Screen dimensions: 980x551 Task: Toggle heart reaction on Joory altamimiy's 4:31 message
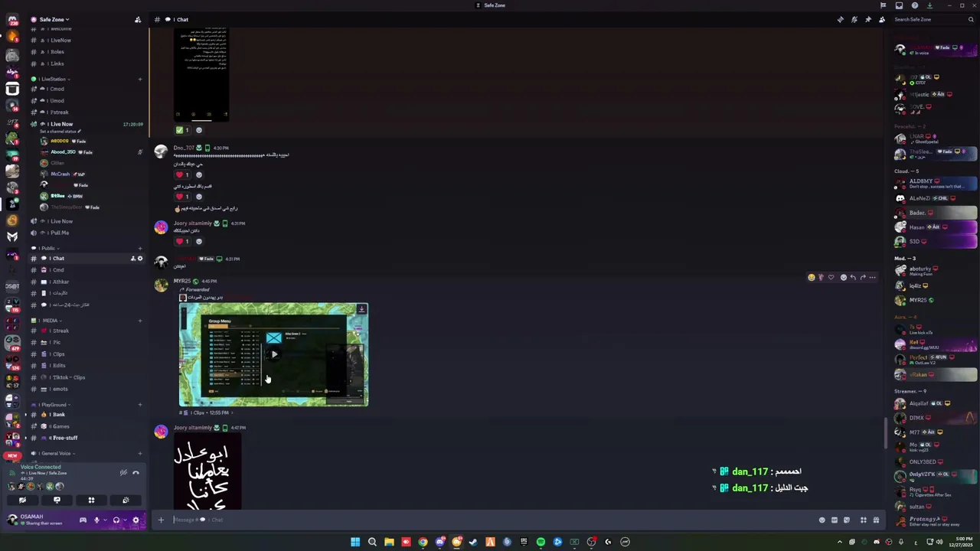pyautogui.click(x=183, y=241)
